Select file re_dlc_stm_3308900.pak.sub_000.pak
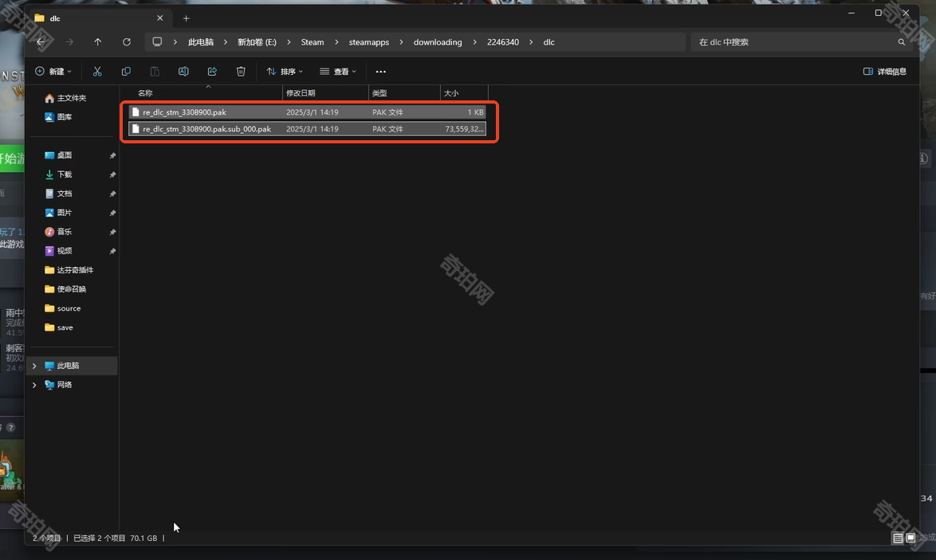The image size is (936, 560). coord(207,129)
